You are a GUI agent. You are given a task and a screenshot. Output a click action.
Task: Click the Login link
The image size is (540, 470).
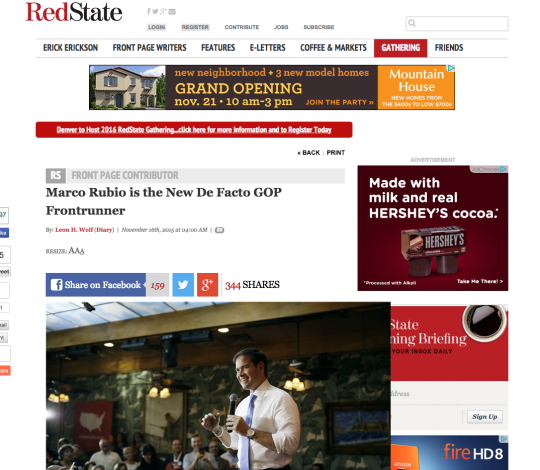pos(157,27)
